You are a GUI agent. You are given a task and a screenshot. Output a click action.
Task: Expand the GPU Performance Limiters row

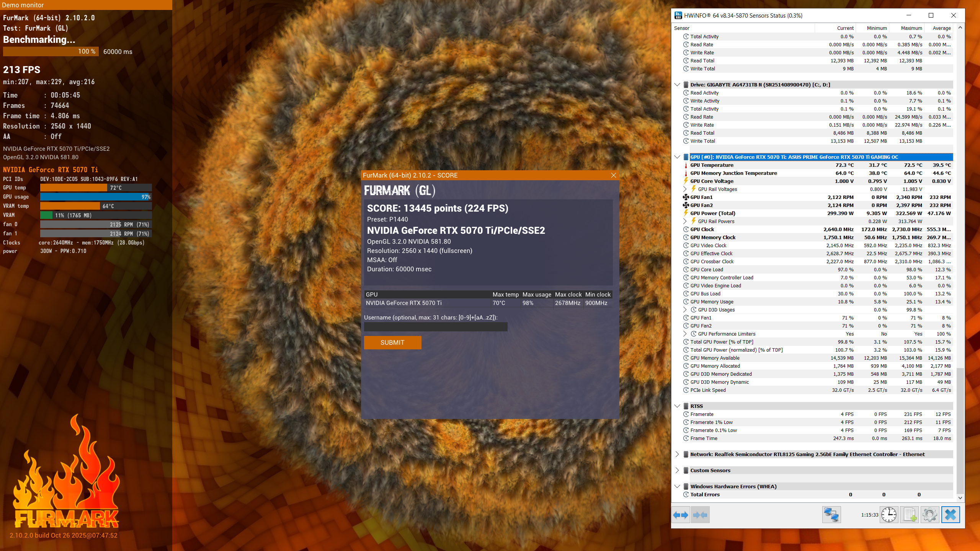click(x=685, y=334)
